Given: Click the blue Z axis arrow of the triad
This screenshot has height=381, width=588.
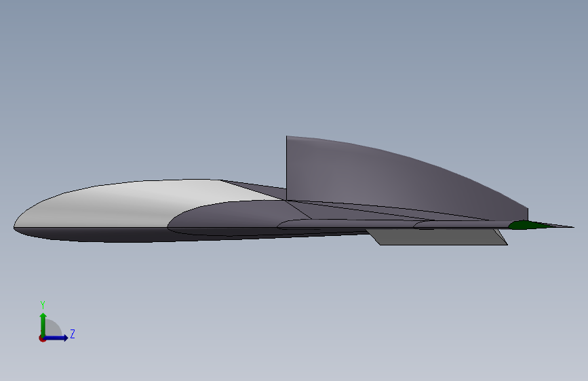Looking at the screenshot, I should coord(57,338).
